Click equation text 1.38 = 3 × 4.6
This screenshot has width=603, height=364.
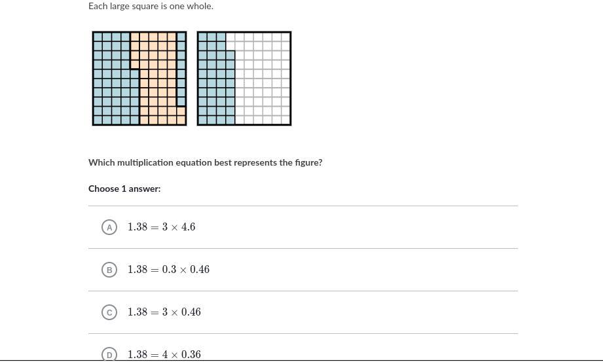pyautogui.click(x=161, y=227)
